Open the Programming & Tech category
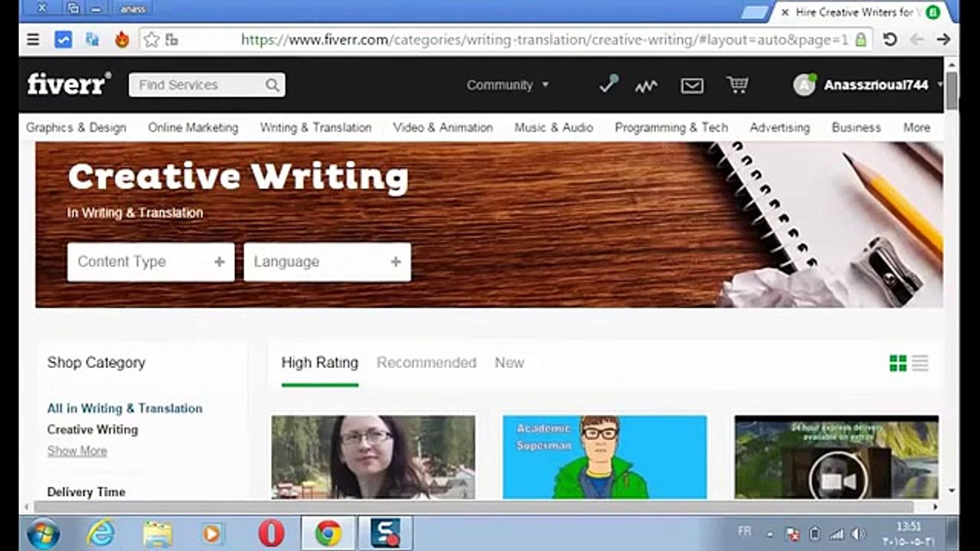This screenshot has width=980, height=551. pos(671,128)
